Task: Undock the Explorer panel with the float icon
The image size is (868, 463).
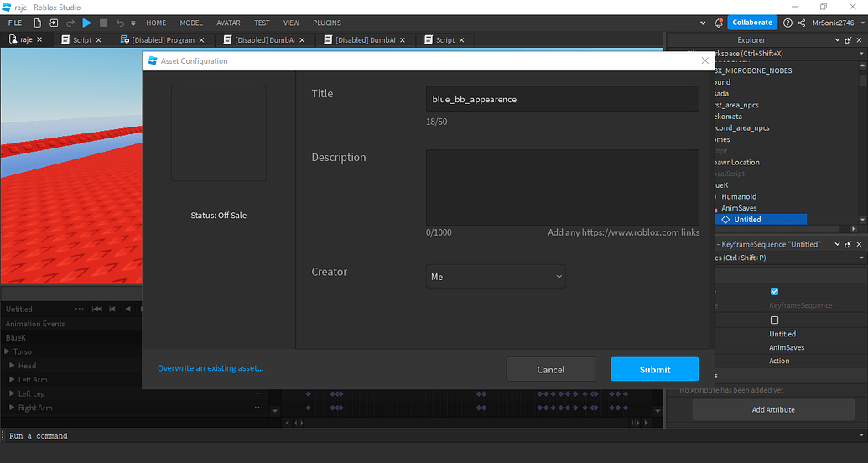Action: [848, 40]
